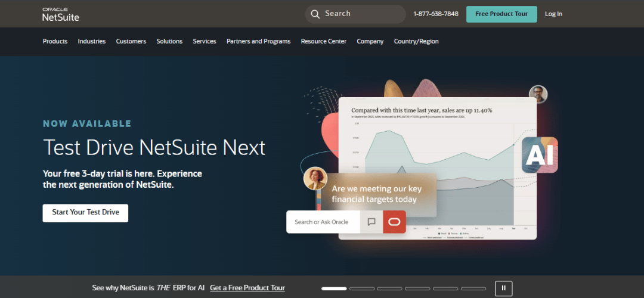Click the free 3-day trial description text

[x=122, y=179]
